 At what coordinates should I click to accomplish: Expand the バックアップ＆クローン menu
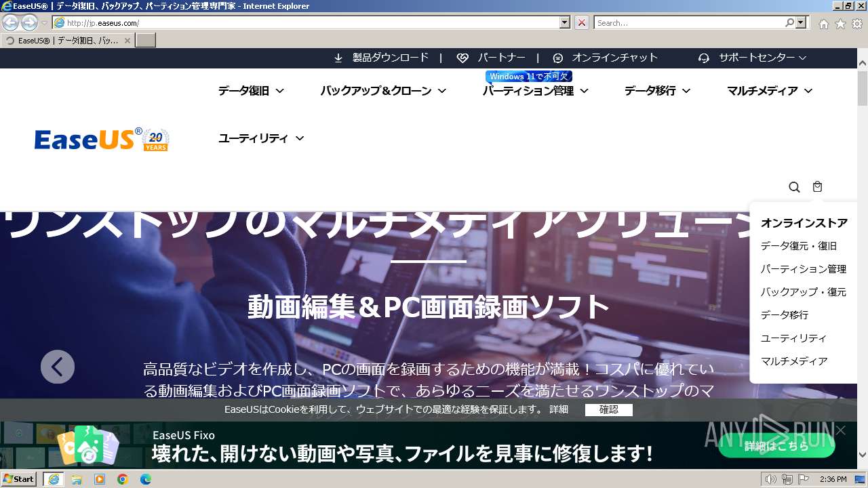click(383, 91)
